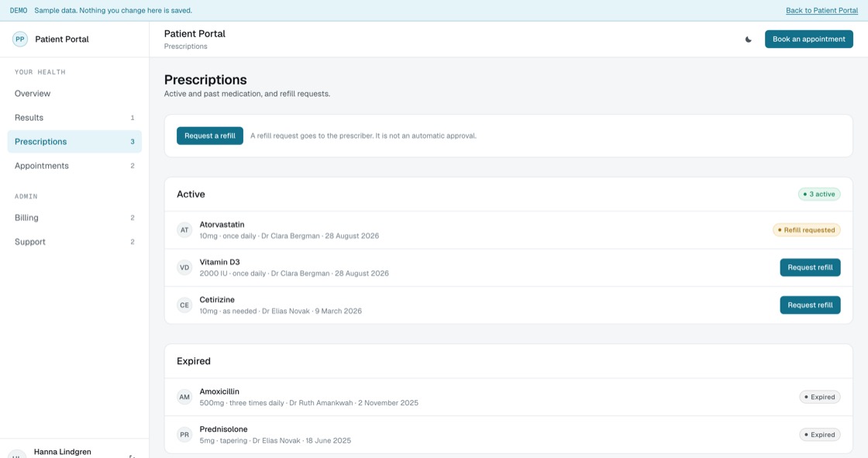Click the VD avatar beside Vitamin D3
Screen dimensions: 868x458
tap(184, 267)
